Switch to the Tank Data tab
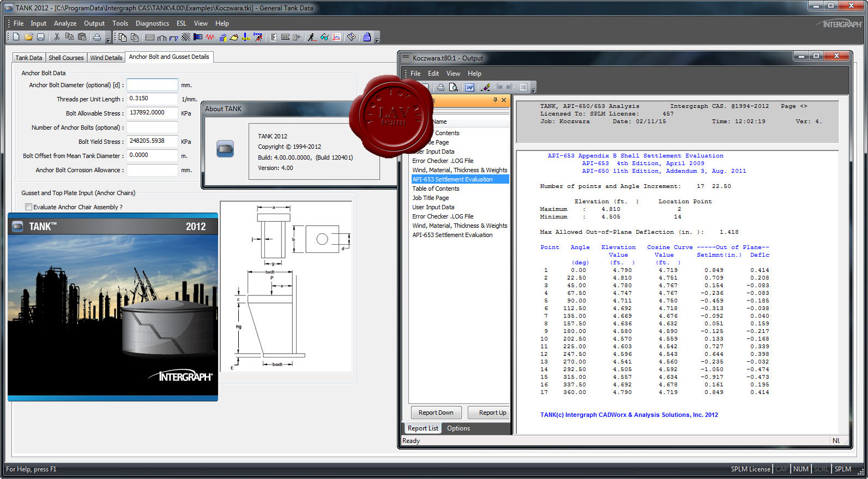868x479 pixels. (x=28, y=58)
